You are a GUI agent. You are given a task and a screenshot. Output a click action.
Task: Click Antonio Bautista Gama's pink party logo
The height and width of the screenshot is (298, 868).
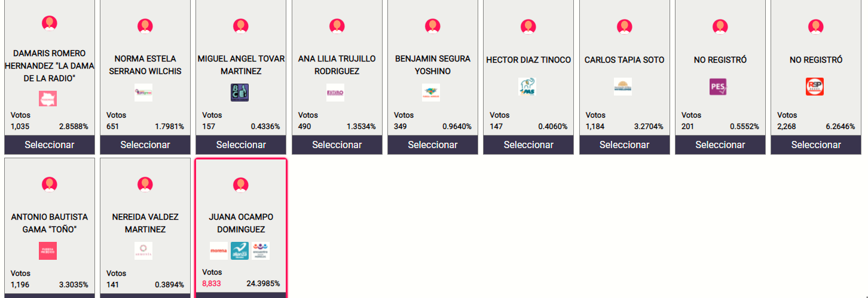click(48, 251)
